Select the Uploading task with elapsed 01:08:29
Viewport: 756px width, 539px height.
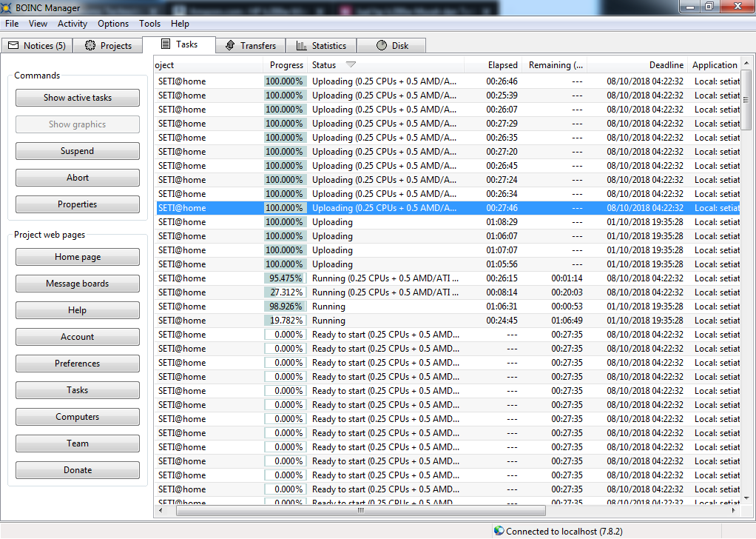pos(448,221)
